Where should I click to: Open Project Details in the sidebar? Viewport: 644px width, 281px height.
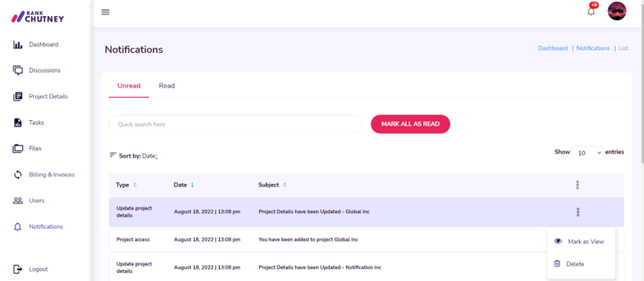click(x=49, y=96)
